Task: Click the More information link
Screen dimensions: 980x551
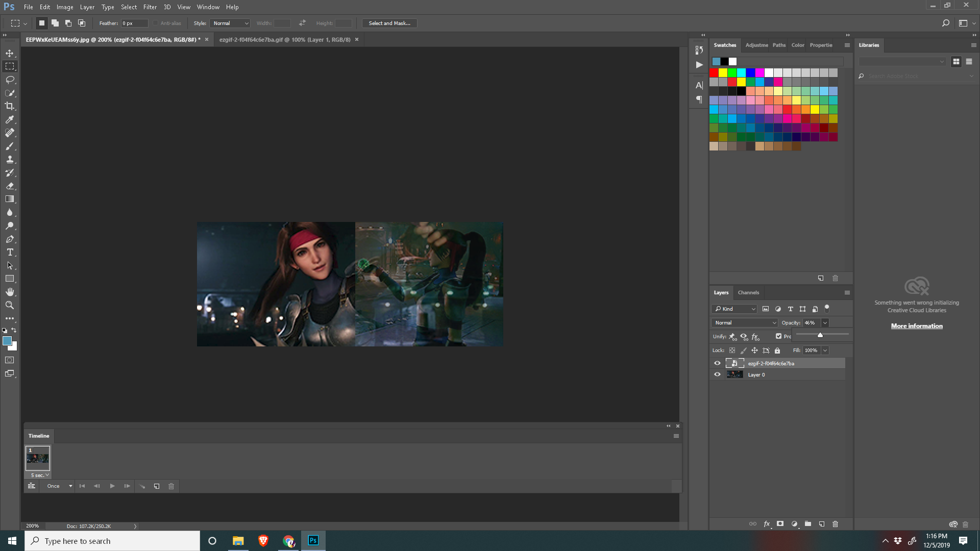Action: (x=917, y=325)
